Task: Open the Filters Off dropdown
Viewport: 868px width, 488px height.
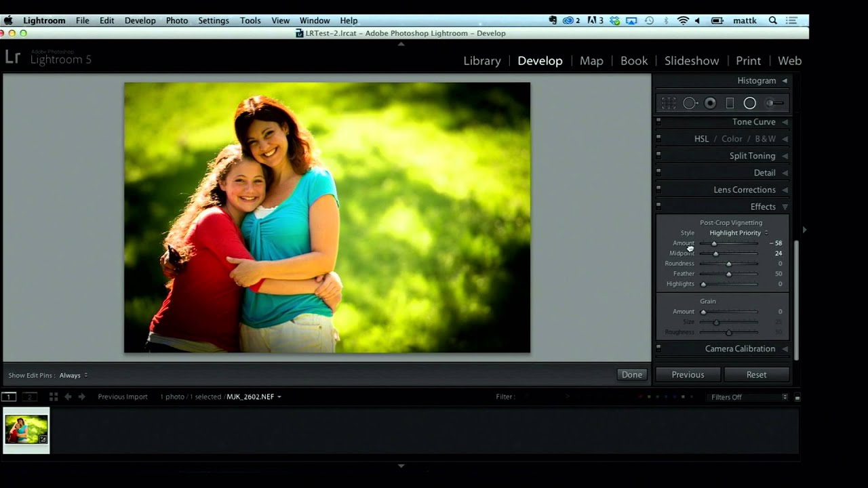Action: (x=749, y=397)
